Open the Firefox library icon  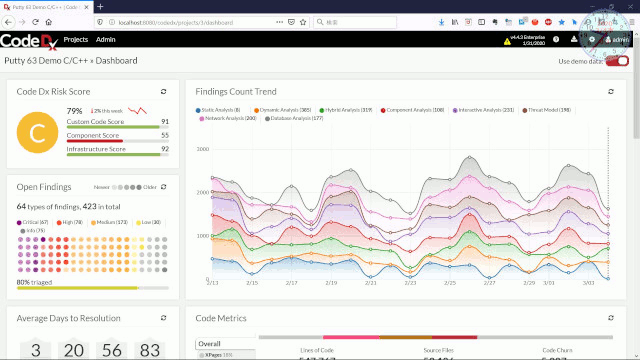455,22
